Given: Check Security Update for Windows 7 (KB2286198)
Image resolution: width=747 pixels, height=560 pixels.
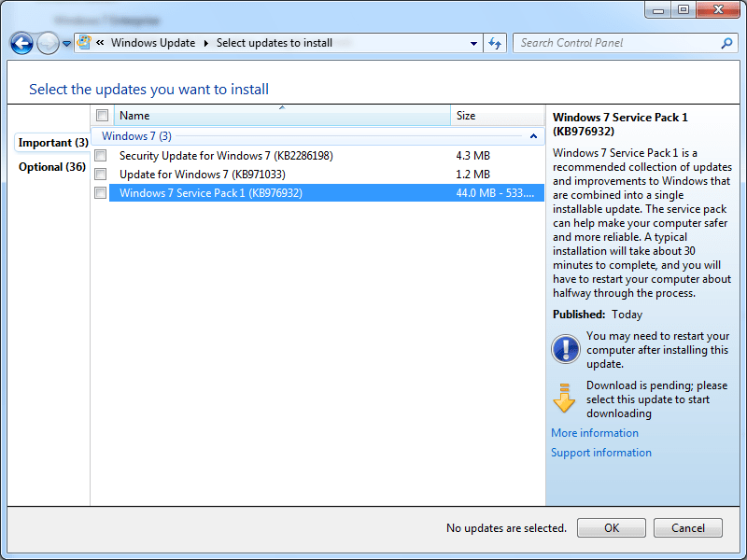Looking at the screenshot, I should [100, 155].
